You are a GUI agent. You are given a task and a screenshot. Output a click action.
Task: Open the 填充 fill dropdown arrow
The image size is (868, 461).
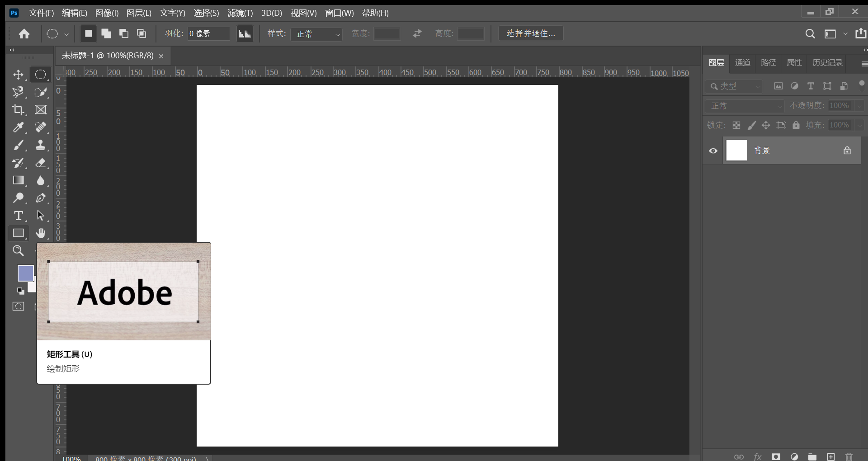859,125
